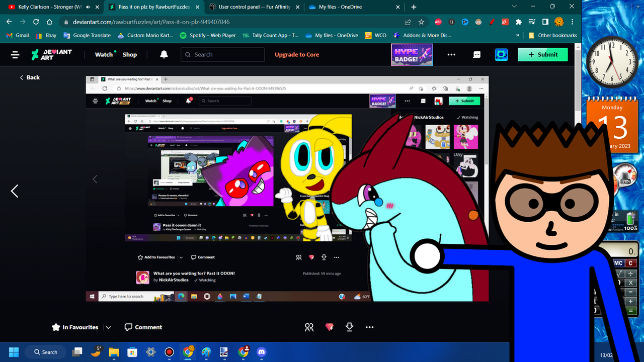Open the DeviantArt notifications bell
The width and height of the screenshot is (644, 362).
click(x=164, y=54)
